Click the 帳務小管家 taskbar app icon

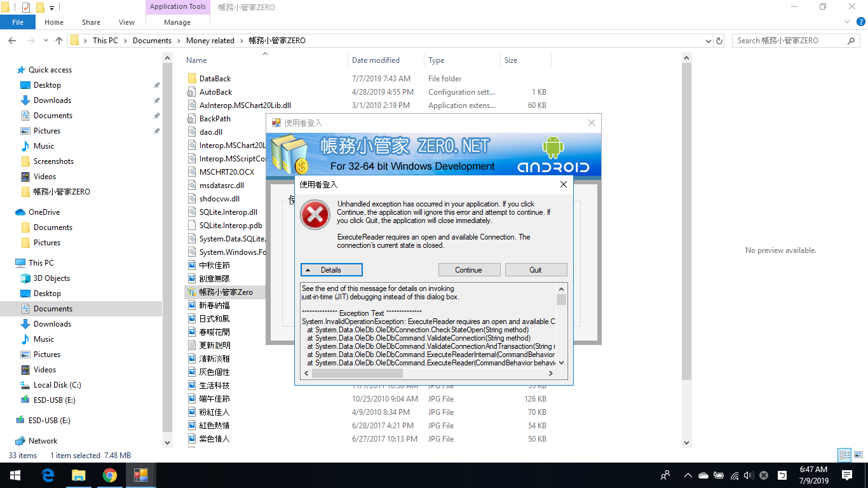[x=140, y=475]
